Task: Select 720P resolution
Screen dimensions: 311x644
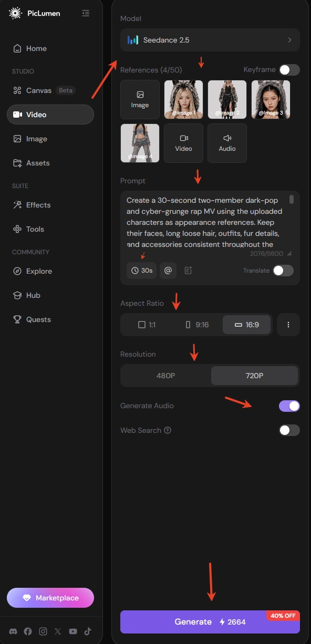Action: (254, 376)
